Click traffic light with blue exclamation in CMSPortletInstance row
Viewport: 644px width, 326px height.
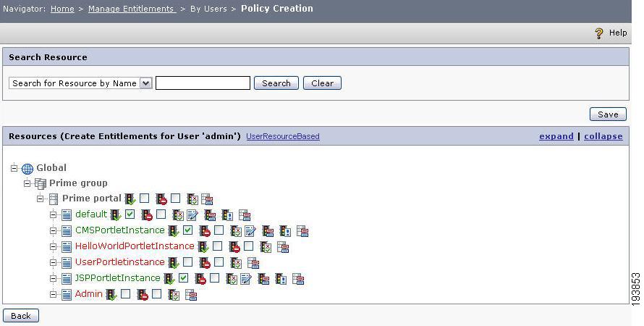(x=285, y=231)
